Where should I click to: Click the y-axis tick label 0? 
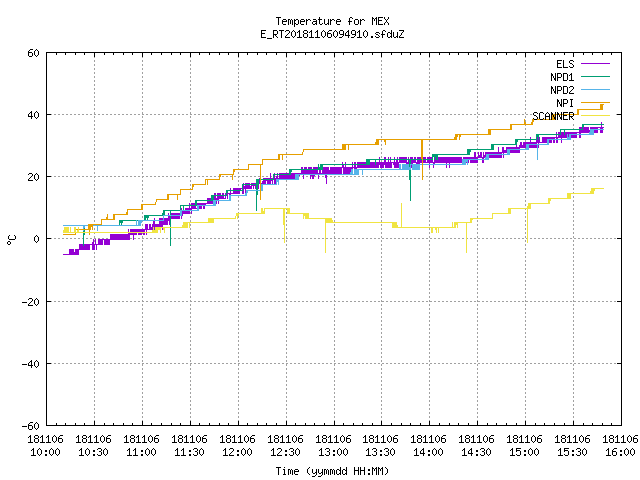[36, 239]
